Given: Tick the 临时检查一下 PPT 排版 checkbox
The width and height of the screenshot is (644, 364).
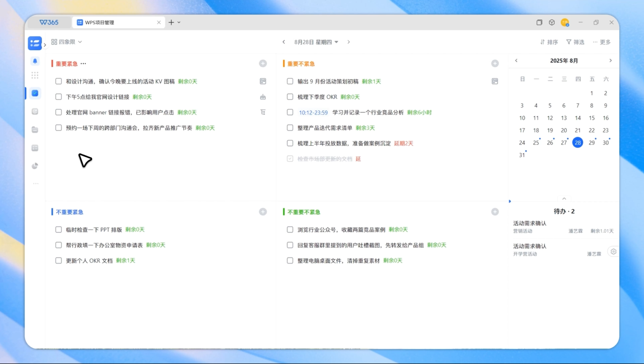Looking at the screenshot, I should point(59,230).
